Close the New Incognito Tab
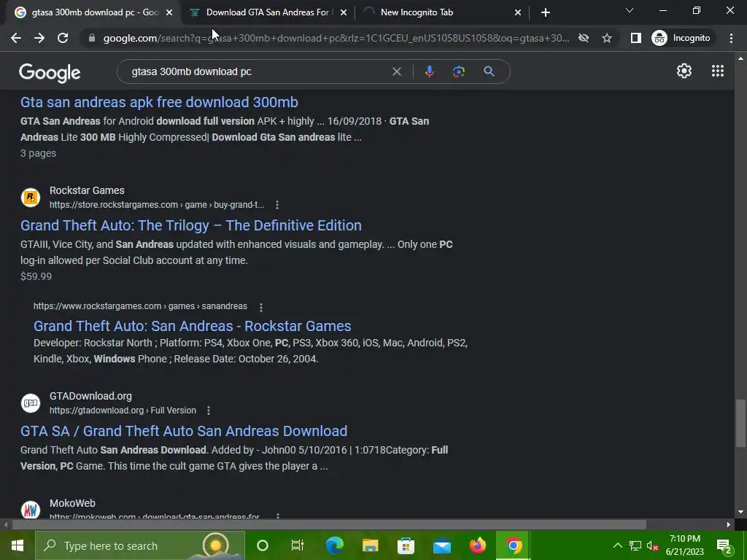Viewport: 747px width, 560px height. point(518,12)
